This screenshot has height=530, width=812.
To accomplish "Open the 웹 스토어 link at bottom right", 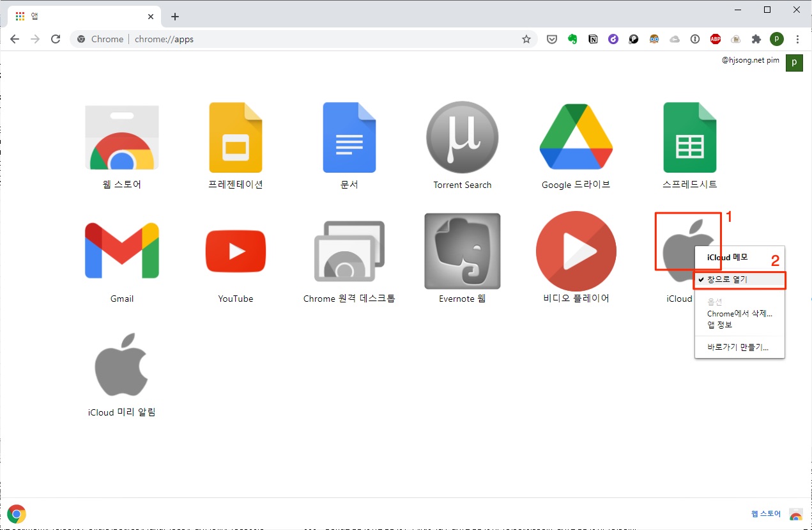I will 766,513.
